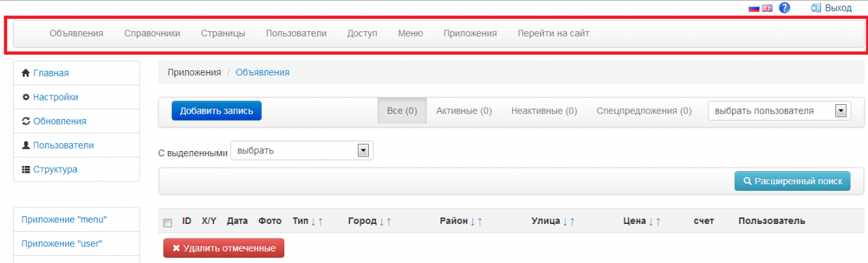Tick the select-all checkbox in table header

pyautogui.click(x=168, y=223)
